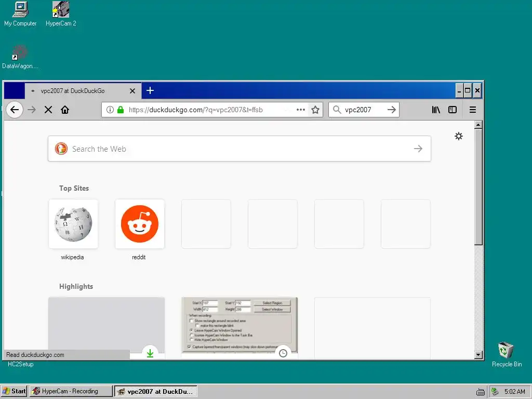Click the wikipedia label under Top Sites
This screenshot has height=399, width=532.
[72, 257]
